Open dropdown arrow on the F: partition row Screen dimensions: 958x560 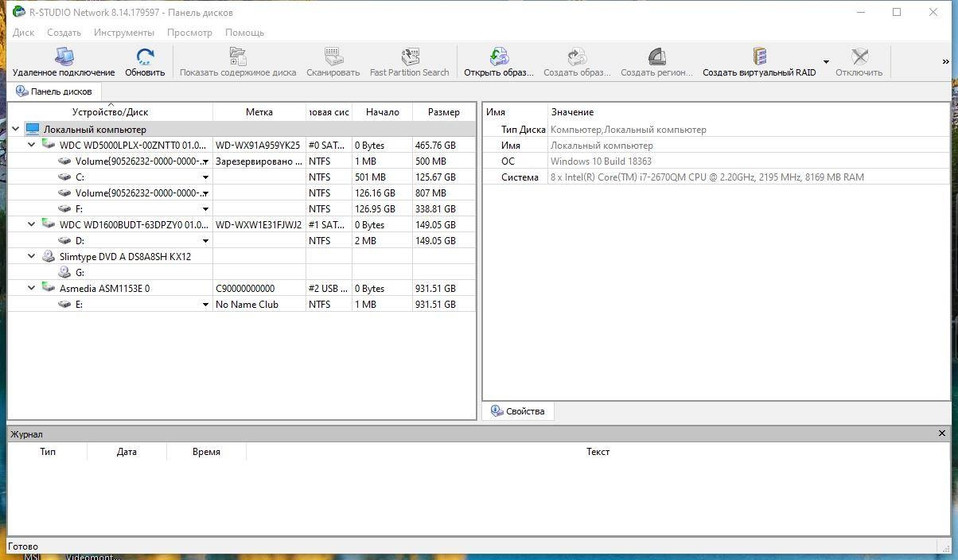(205, 209)
